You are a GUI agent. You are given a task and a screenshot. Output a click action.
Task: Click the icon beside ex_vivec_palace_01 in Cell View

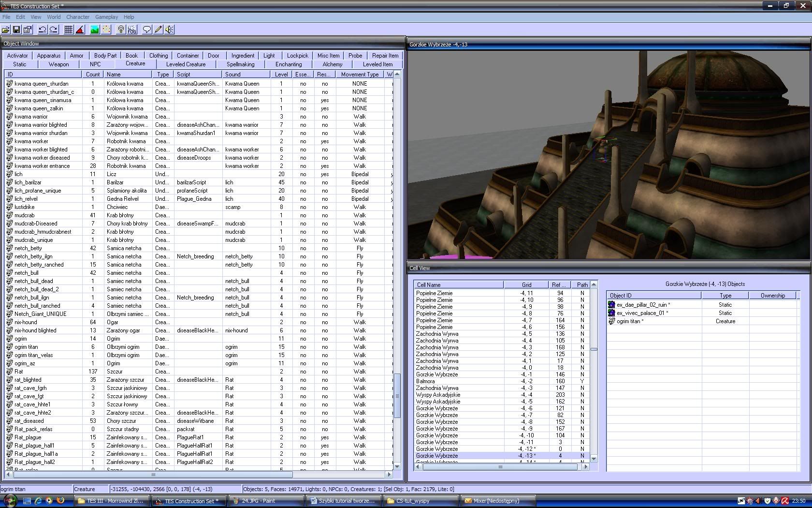[x=611, y=313]
